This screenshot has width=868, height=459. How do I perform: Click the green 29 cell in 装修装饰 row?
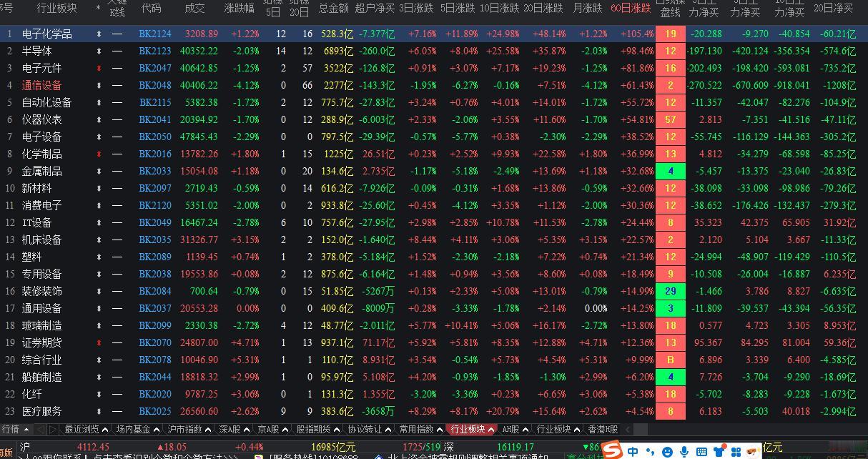(671, 291)
